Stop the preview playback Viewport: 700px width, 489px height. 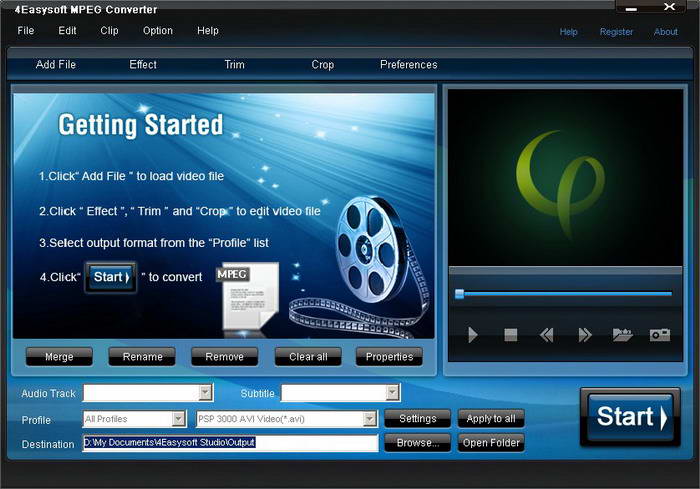pyautogui.click(x=510, y=334)
